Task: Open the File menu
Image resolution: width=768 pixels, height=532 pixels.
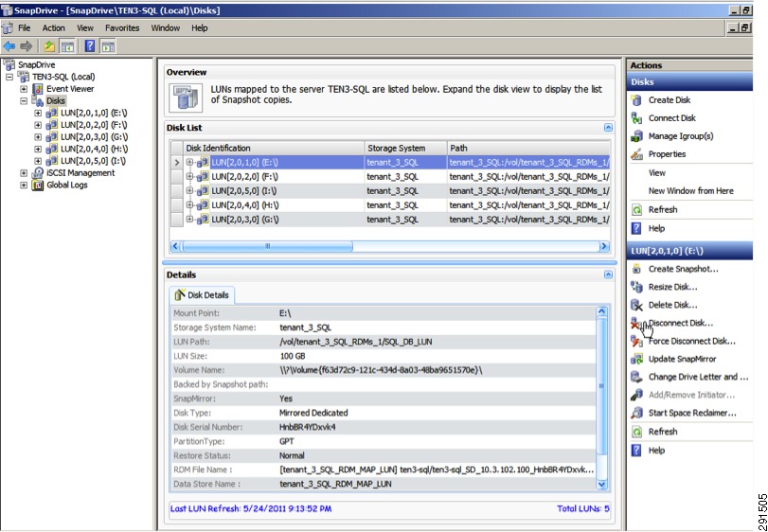Action: pyautogui.click(x=24, y=28)
